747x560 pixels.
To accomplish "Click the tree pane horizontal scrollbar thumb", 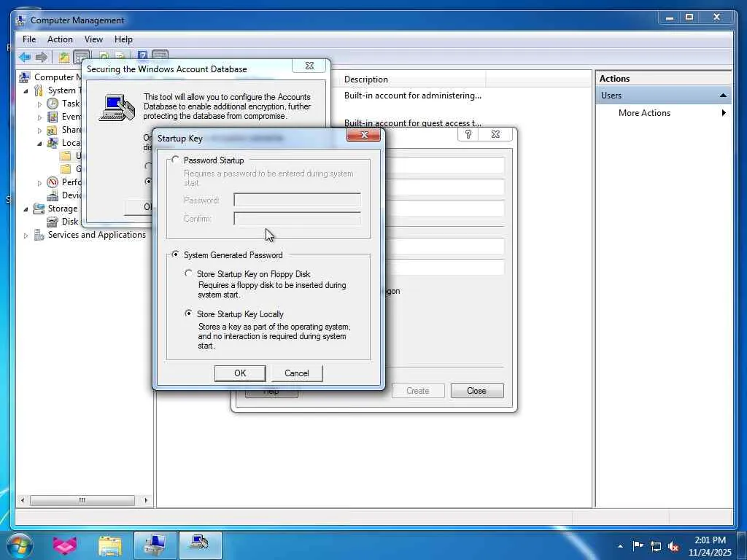I will pos(82,500).
